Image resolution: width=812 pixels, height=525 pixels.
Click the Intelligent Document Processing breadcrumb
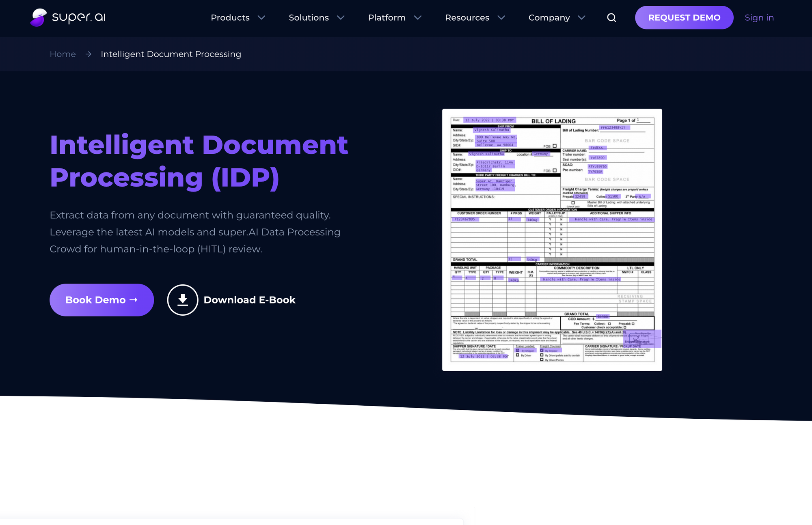tap(171, 54)
